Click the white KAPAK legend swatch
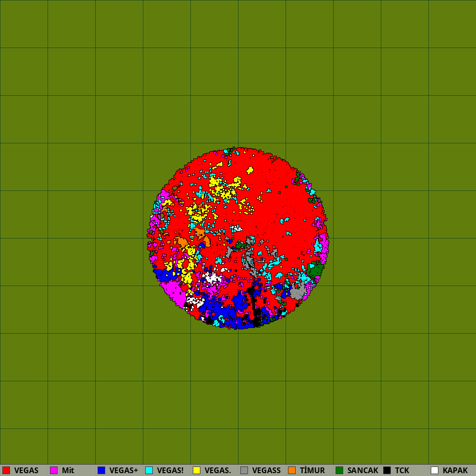 pyautogui.click(x=435, y=470)
